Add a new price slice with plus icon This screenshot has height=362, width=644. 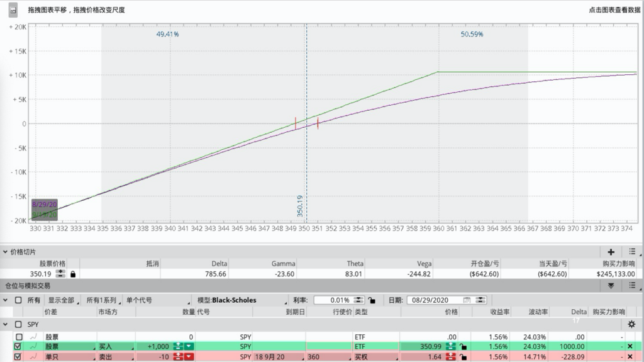[610, 251]
